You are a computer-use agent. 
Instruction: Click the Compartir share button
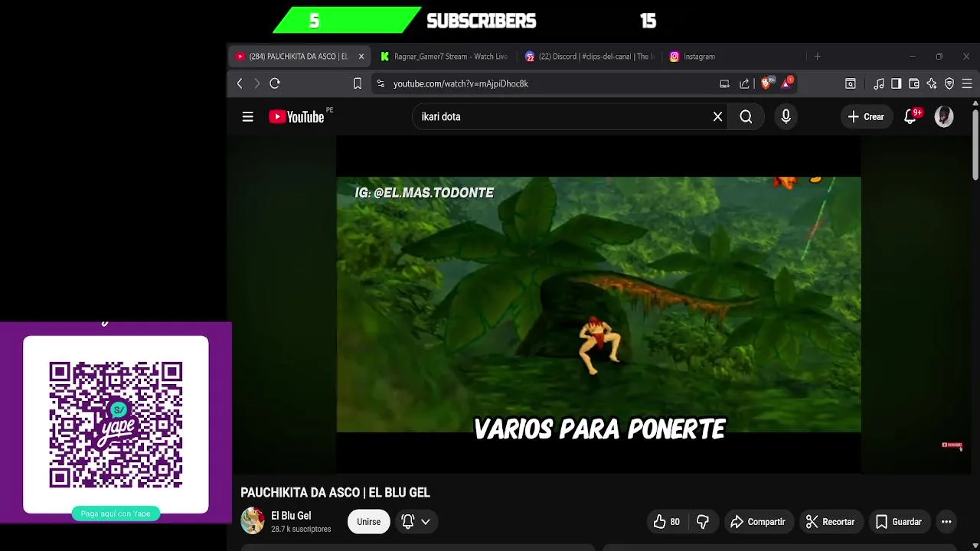(x=758, y=522)
